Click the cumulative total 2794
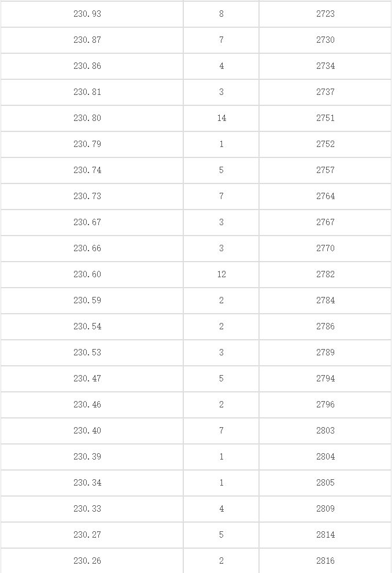Viewport: 392px width, 573px height. [x=325, y=379]
